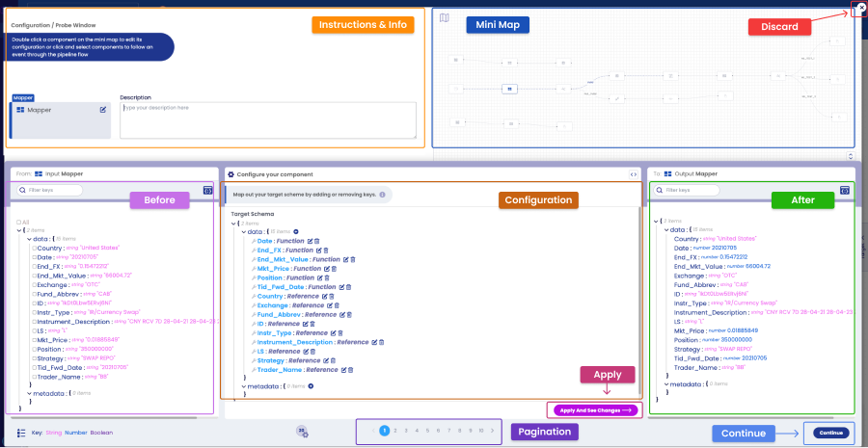
Task: Collapse the metadata node in Output Mapper
Action: (x=666, y=383)
